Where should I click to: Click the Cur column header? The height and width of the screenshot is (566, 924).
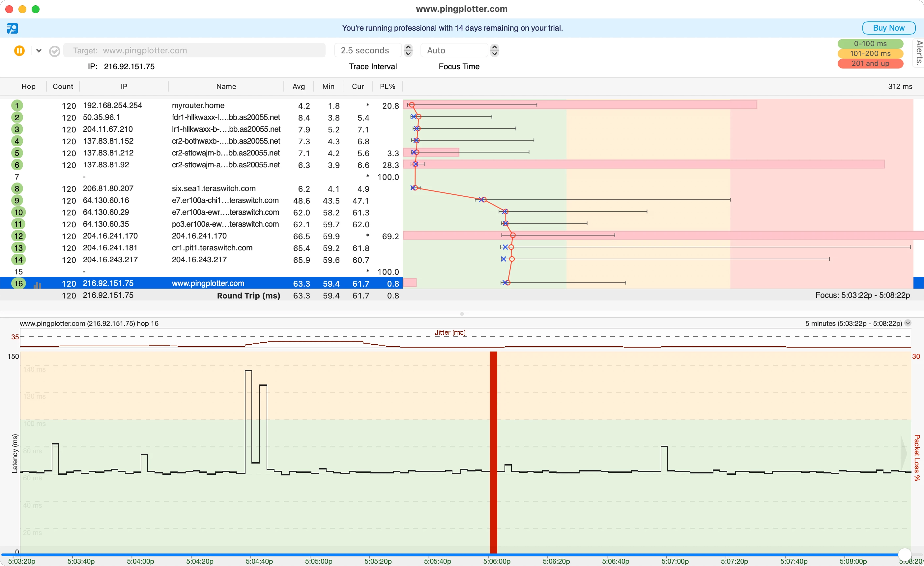(x=358, y=86)
